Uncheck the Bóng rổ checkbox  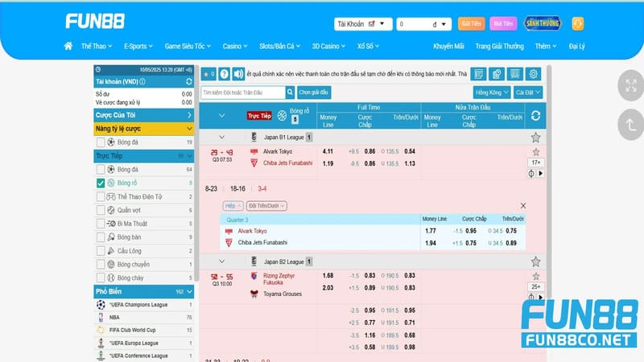coord(101,183)
